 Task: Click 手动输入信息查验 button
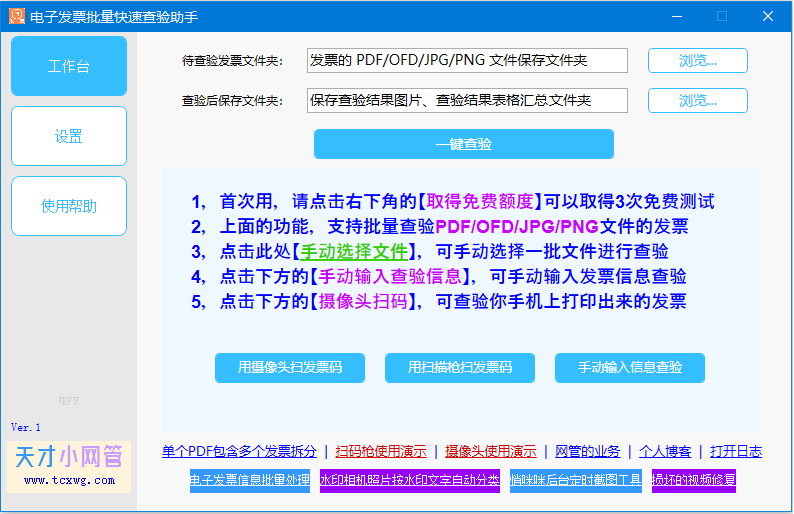click(x=630, y=368)
